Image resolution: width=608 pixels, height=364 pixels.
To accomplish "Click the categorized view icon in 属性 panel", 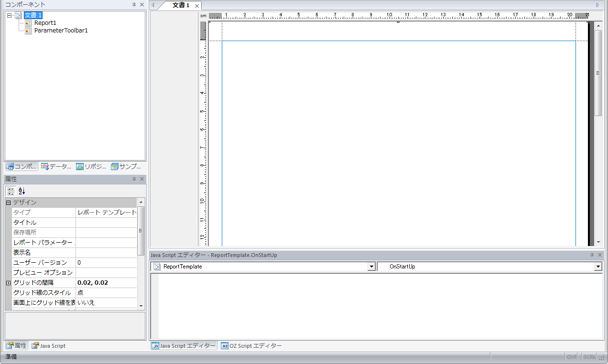I will pyautogui.click(x=11, y=191).
